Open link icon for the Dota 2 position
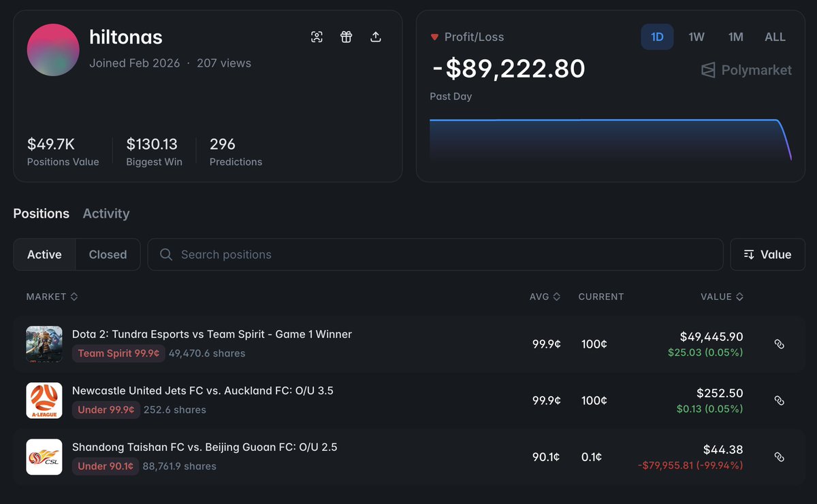Image resolution: width=817 pixels, height=504 pixels. (780, 344)
